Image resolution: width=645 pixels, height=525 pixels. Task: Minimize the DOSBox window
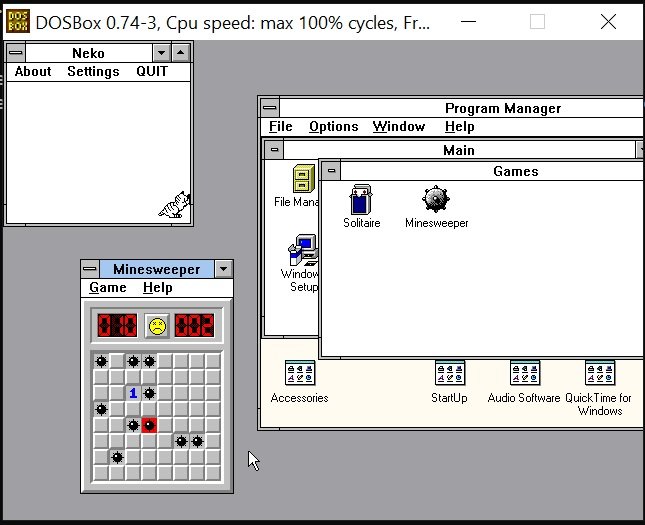point(469,21)
